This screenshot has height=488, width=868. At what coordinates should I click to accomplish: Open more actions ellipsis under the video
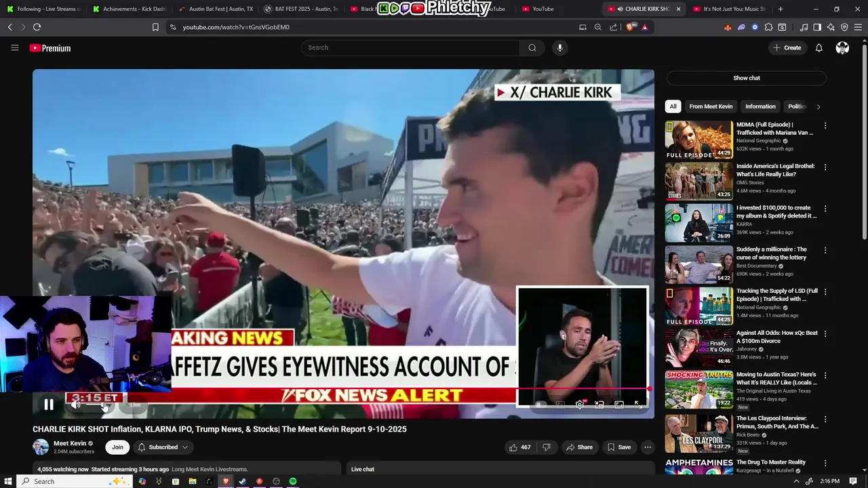(648, 447)
